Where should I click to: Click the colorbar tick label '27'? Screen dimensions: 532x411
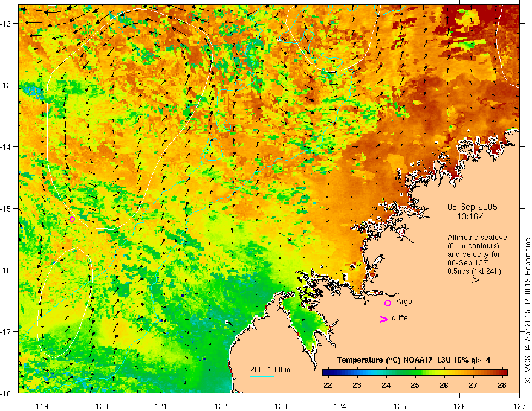pos(473,385)
